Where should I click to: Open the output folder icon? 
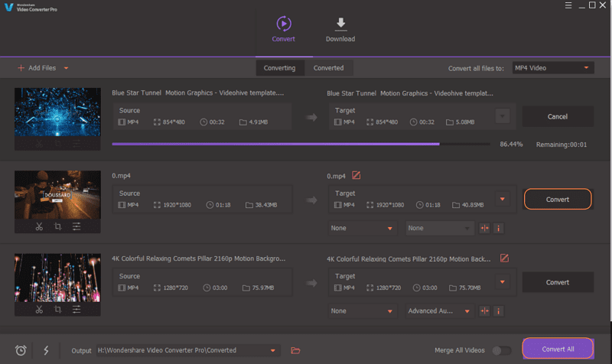(x=296, y=350)
